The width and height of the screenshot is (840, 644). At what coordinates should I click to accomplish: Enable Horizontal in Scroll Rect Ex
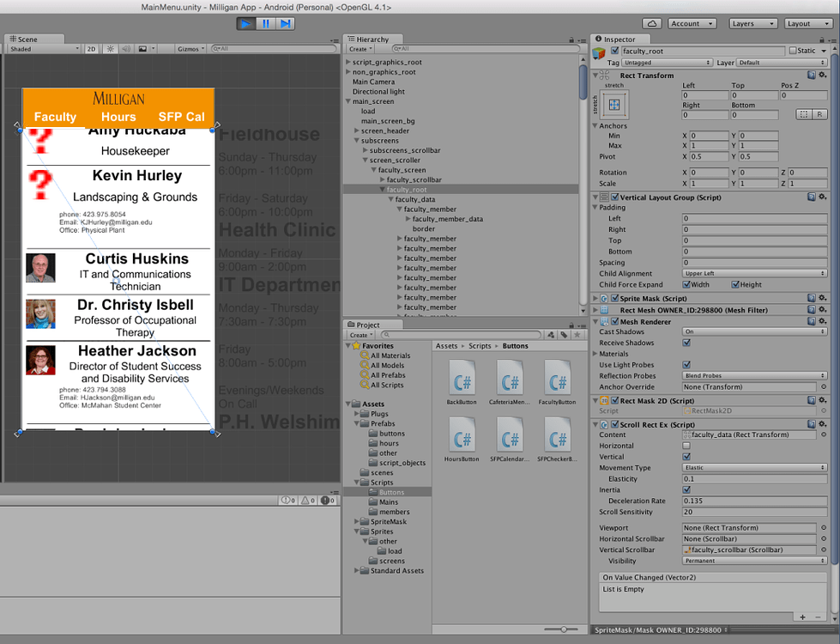point(686,446)
